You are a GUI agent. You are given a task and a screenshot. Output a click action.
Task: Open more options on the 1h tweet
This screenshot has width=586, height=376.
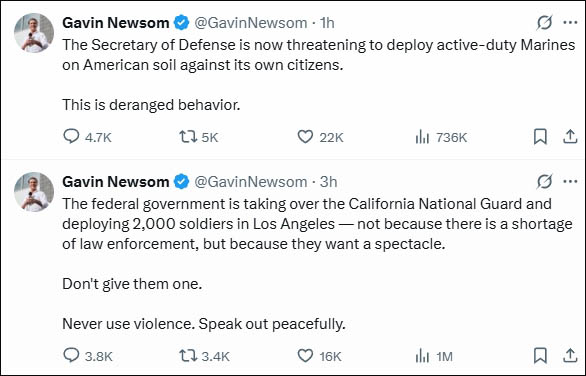[x=570, y=23]
